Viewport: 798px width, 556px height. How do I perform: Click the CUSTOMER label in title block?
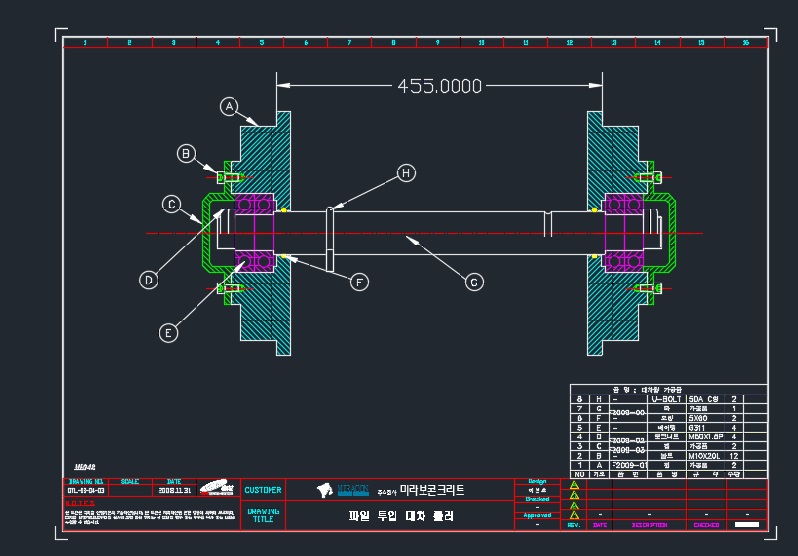pyautogui.click(x=263, y=490)
